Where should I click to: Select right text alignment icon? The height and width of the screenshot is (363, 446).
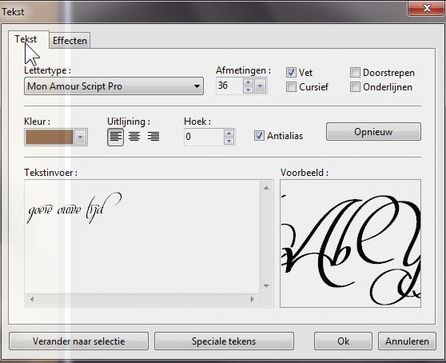tap(153, 137)
